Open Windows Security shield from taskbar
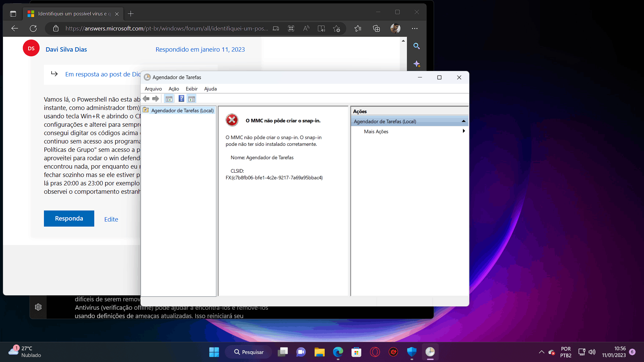This screenshot has height=362, width=644. click(x=412, y=352)
